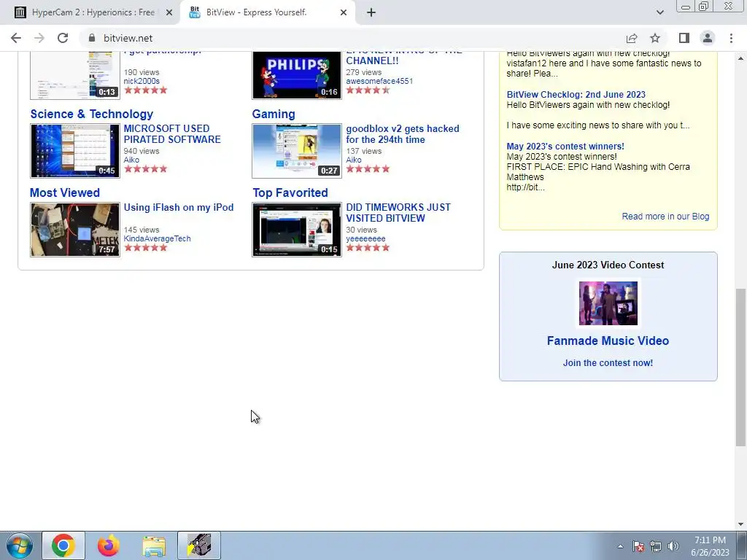747x560 pixels.
Task: Open BitView Checklog: 2nd June 2023 post
Action: pos(576,94)
